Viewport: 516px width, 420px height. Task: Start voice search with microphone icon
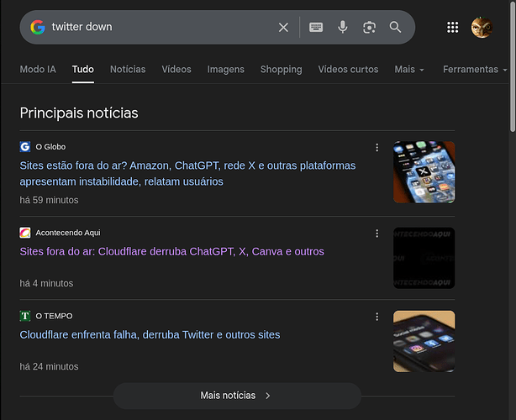[x=343, y=27]
